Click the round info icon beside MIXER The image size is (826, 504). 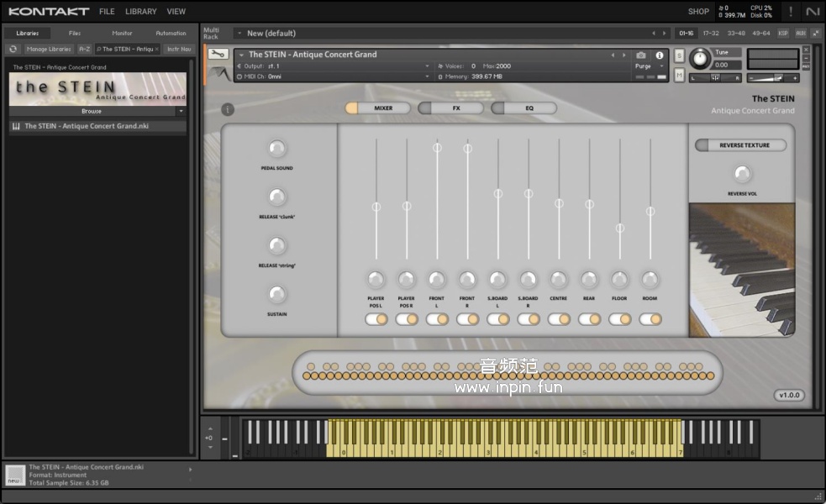pyautogui.click(x=228, y=109)
